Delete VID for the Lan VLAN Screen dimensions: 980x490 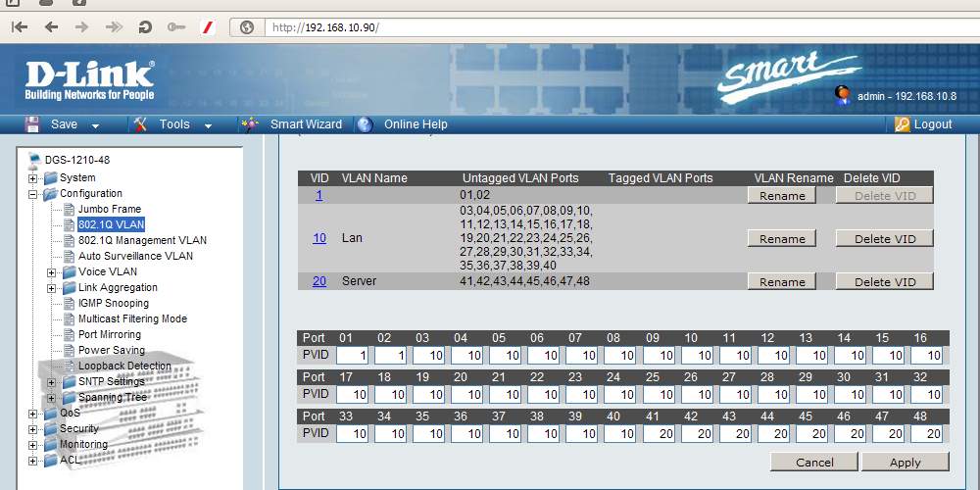click(x=885, y=239)
